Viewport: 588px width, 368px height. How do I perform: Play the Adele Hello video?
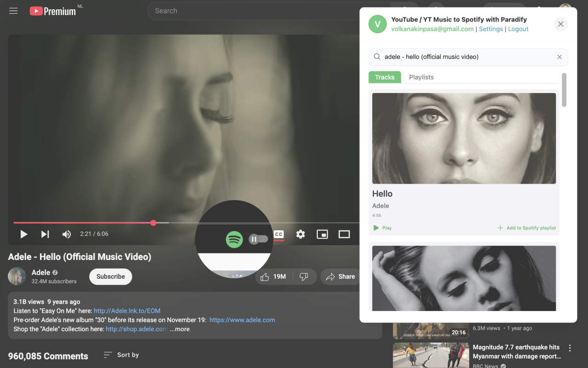(x=24, y=234)
